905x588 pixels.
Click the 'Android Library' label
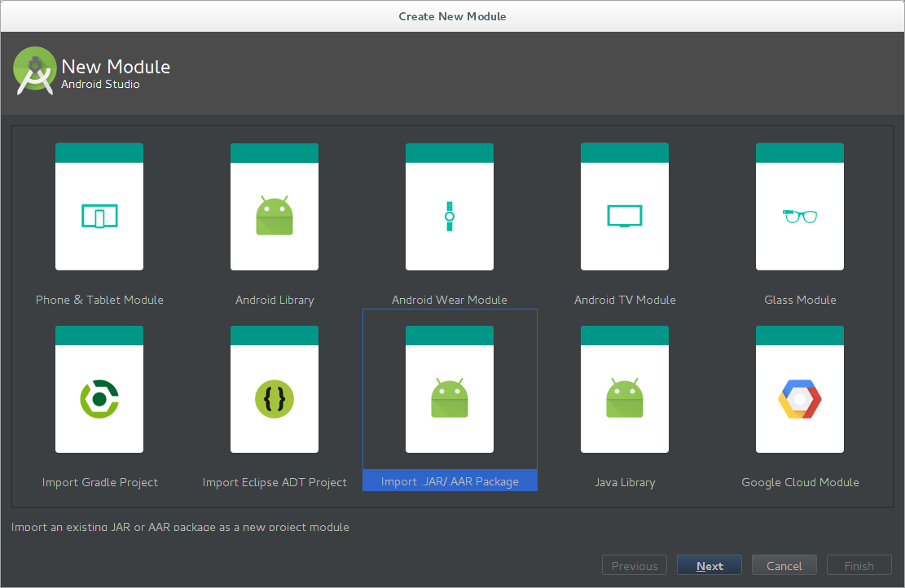point(275,300)
